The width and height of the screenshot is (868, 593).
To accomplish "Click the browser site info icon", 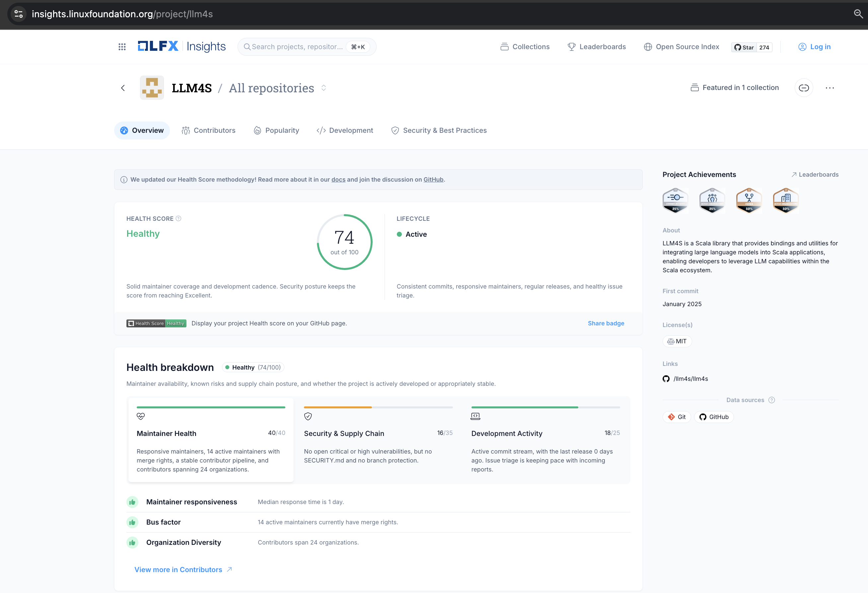I will [x=19, y=14].
